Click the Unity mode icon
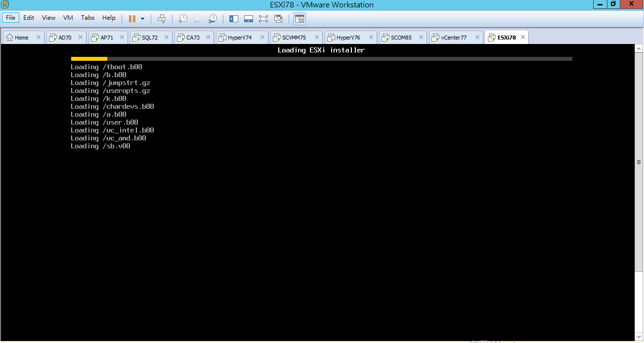 (x=278, y=19)
